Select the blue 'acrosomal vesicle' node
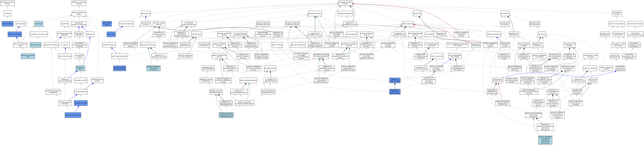Screen dimensions: 644x145 tap(81, 103)
